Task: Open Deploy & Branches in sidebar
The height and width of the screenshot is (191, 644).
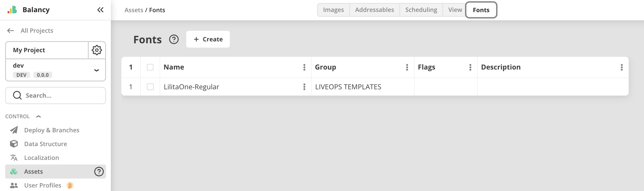Action: click(x=52, y=130)
